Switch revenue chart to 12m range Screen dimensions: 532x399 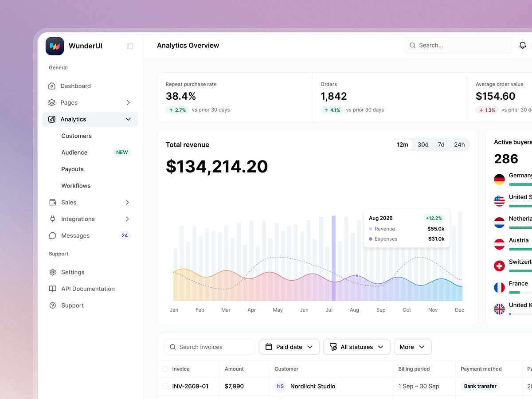tap(403, 145)
